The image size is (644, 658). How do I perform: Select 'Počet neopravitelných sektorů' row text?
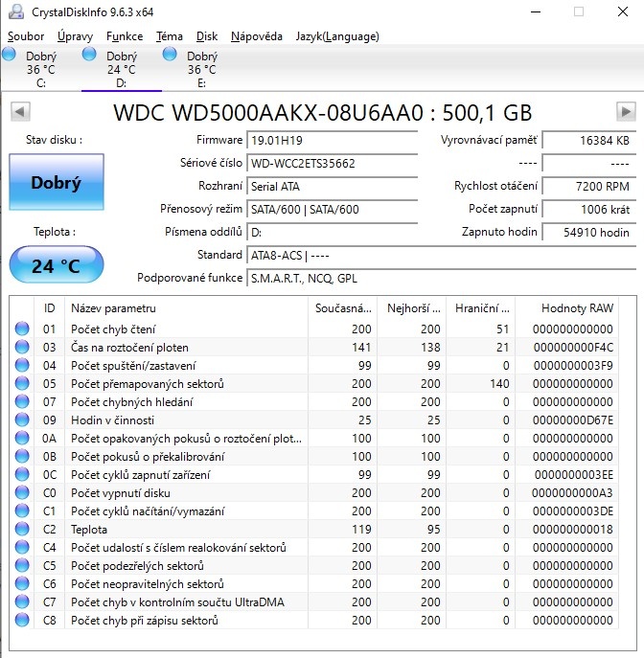[148, 583]
